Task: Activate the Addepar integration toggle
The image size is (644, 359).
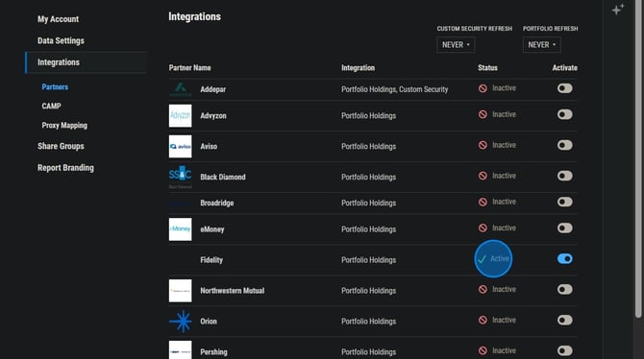Action: (565, 88)
